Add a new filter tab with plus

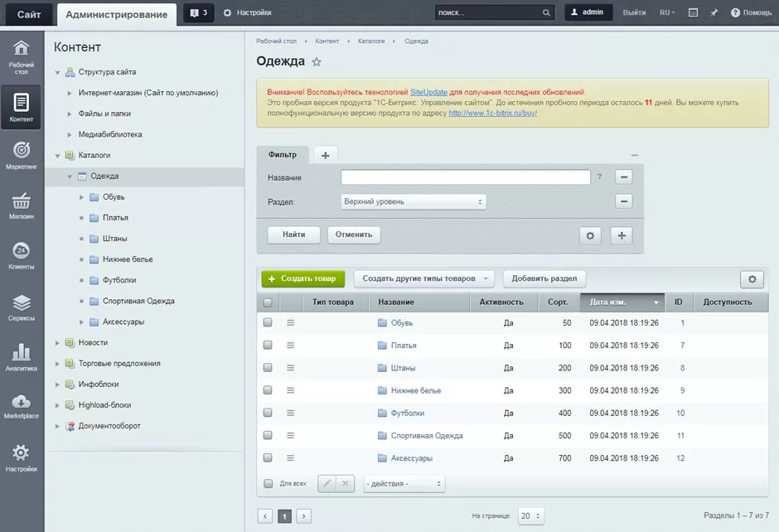[x=325, y=155]
